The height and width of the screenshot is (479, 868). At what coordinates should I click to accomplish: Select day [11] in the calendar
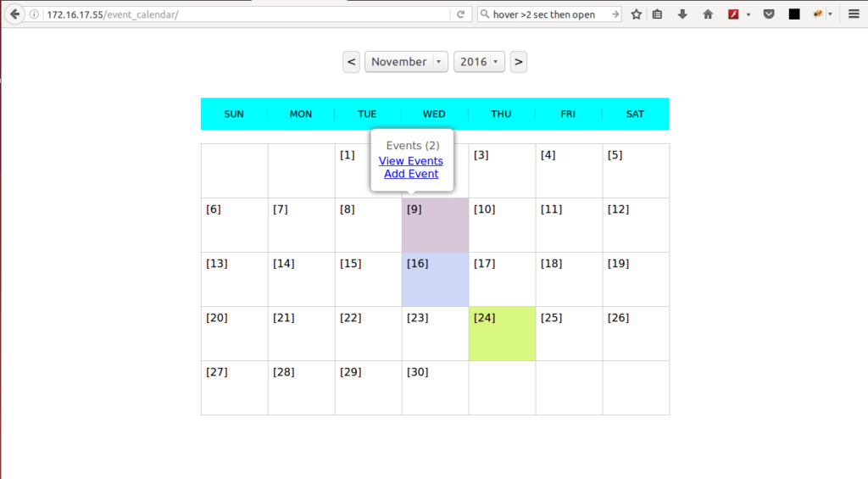(x=569, y=225)
